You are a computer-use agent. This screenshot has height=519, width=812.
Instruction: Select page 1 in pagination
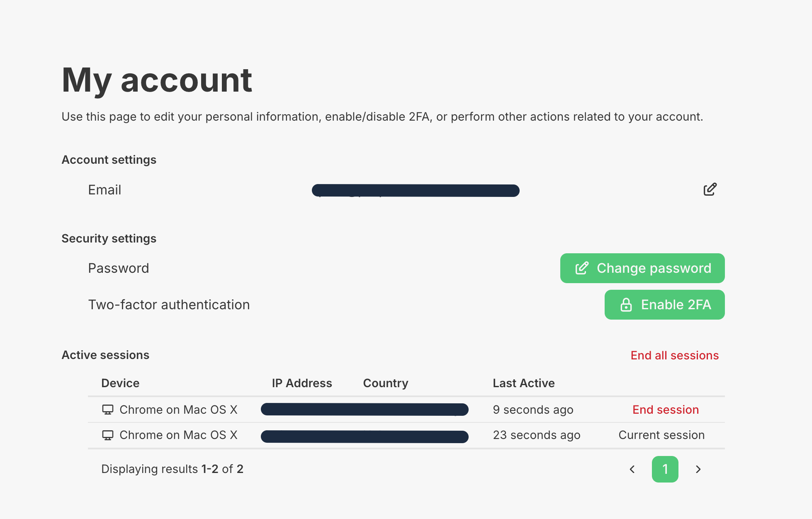pyautogui.click(x=665, y=469)
